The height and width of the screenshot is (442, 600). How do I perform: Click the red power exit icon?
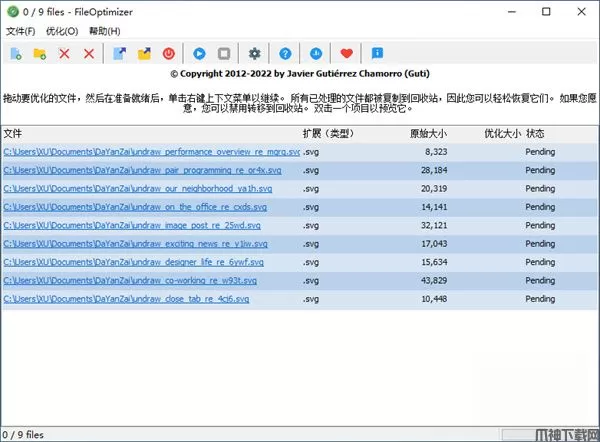coord(168,53)
